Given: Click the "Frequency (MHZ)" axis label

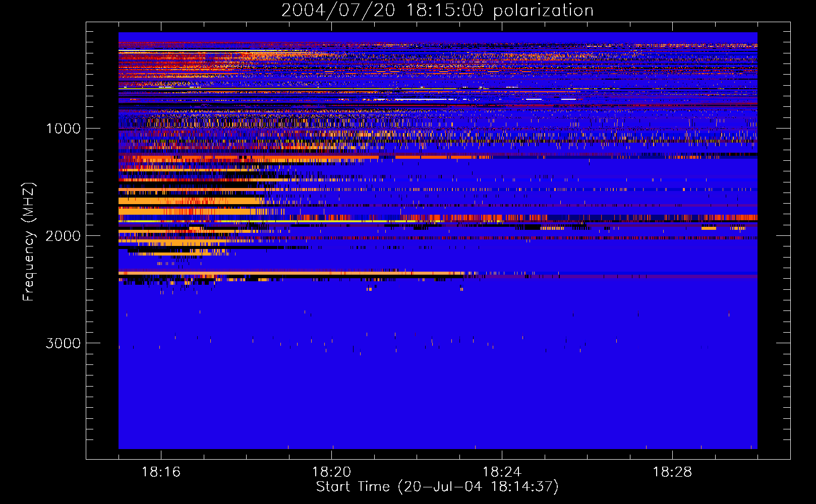Looking at the screenshot, I should click(29, 242).
